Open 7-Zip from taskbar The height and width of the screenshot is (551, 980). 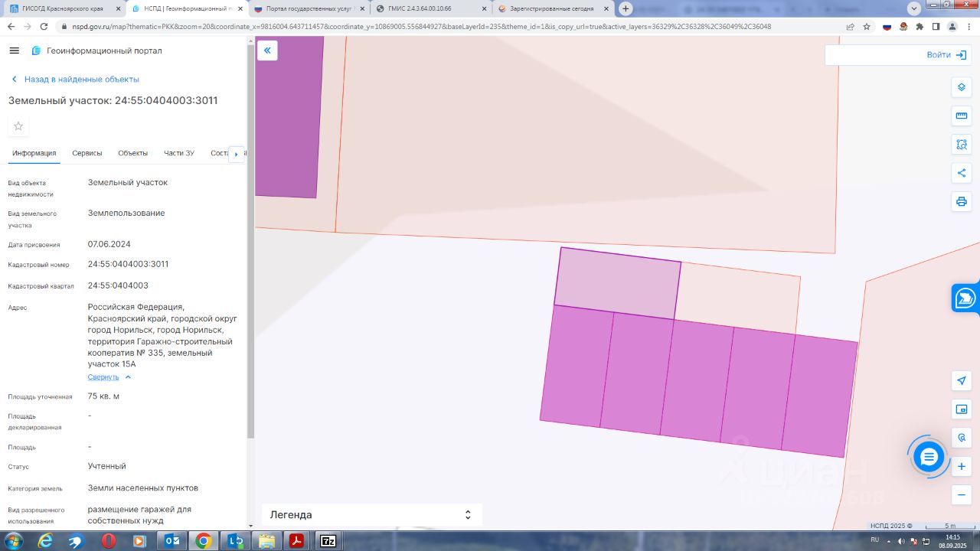pyautogui.click(x=328, y=541)
